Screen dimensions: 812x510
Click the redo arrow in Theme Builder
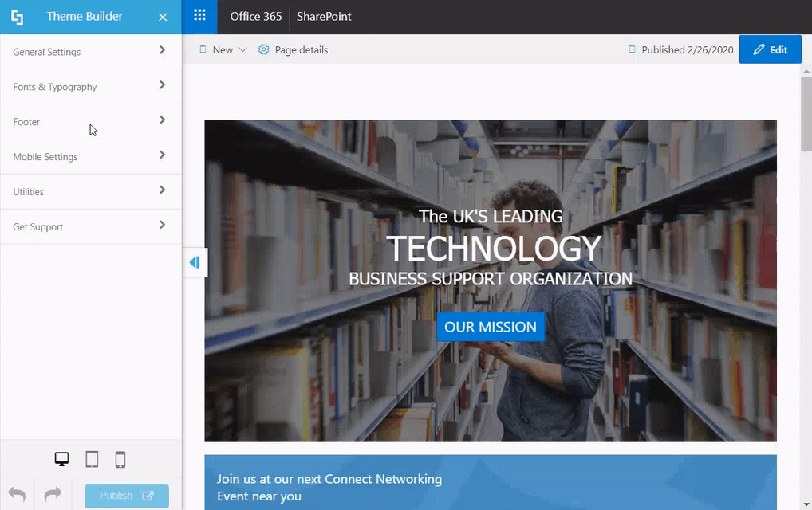[x=53, y=494]
